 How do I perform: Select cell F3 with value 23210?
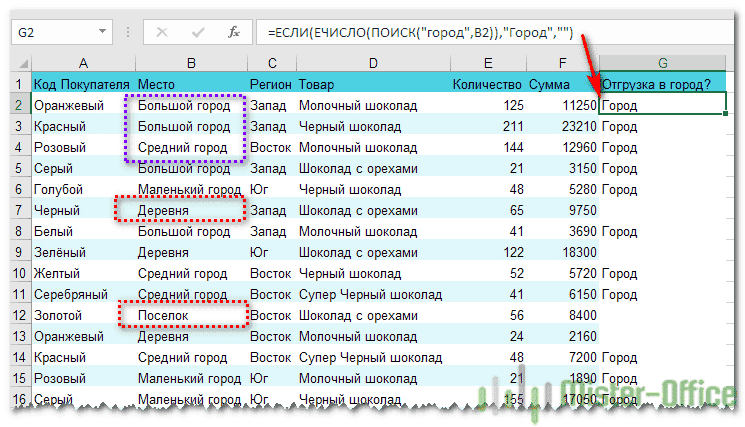562,126
